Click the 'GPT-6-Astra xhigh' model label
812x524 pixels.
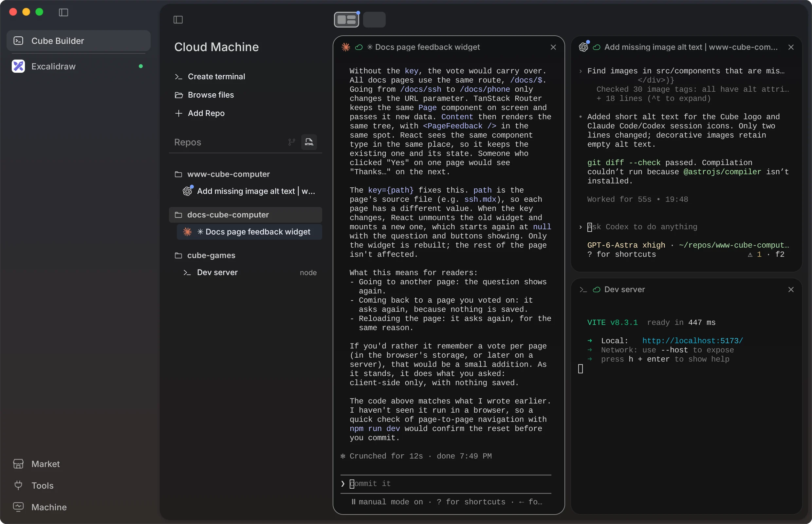coord(626,245)
